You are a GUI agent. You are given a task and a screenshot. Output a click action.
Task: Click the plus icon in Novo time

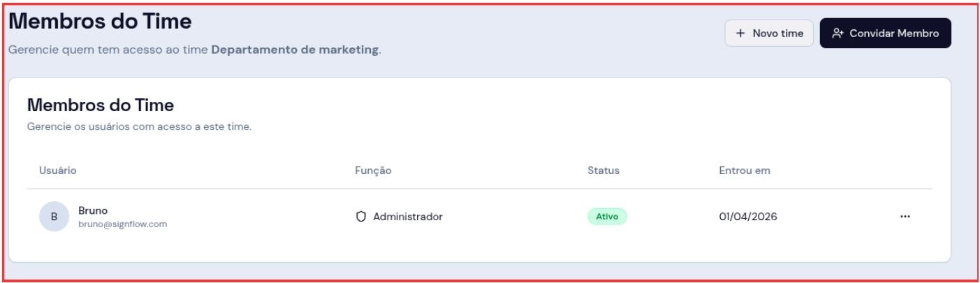point(740,34)
